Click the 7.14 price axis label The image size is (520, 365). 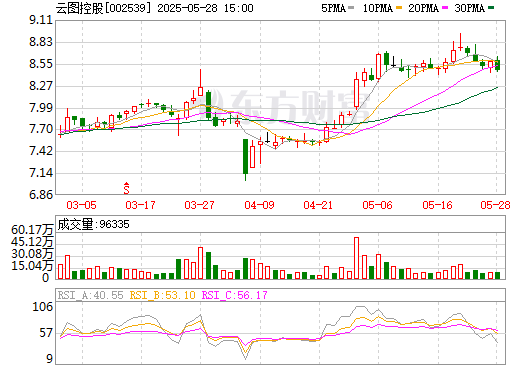point(41,173)
